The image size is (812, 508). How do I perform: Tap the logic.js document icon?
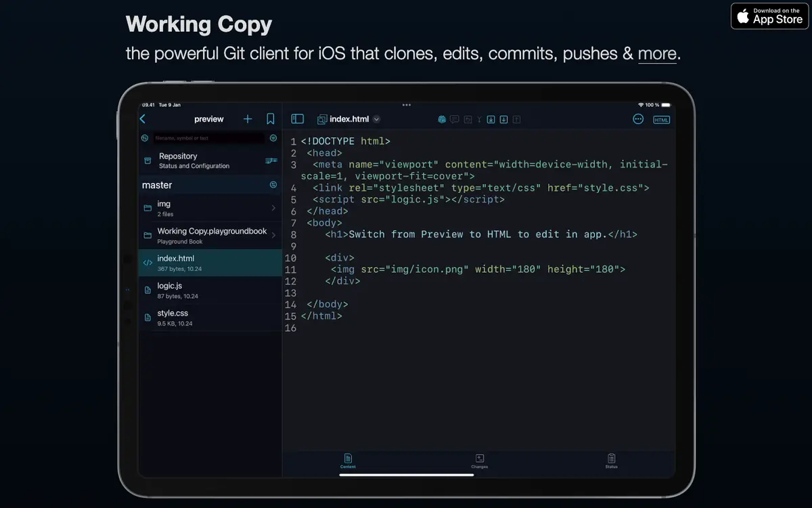click(148, 290)
